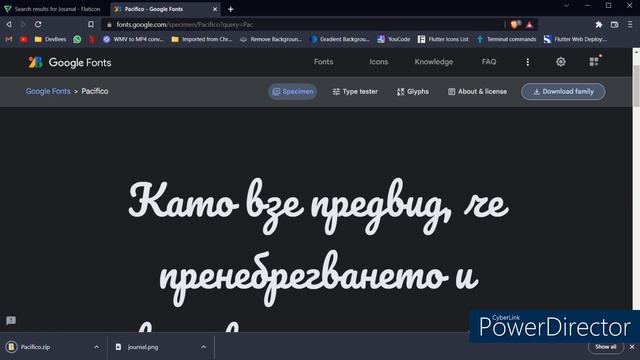The image size is (640, 360).
Task: Close the Pacifico - Google Fonts tab
Action: click(215, 9)
